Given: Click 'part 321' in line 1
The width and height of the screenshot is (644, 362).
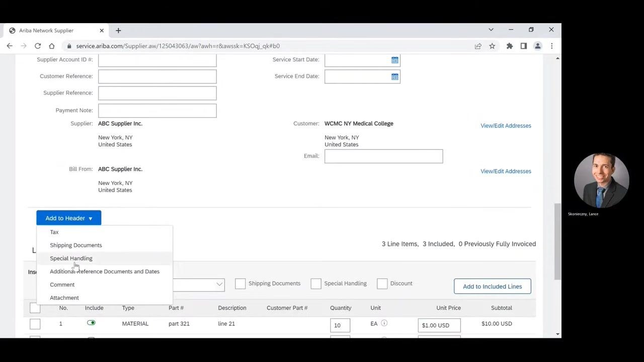Looking at the screenshot, I should click(x=179, y=324).
